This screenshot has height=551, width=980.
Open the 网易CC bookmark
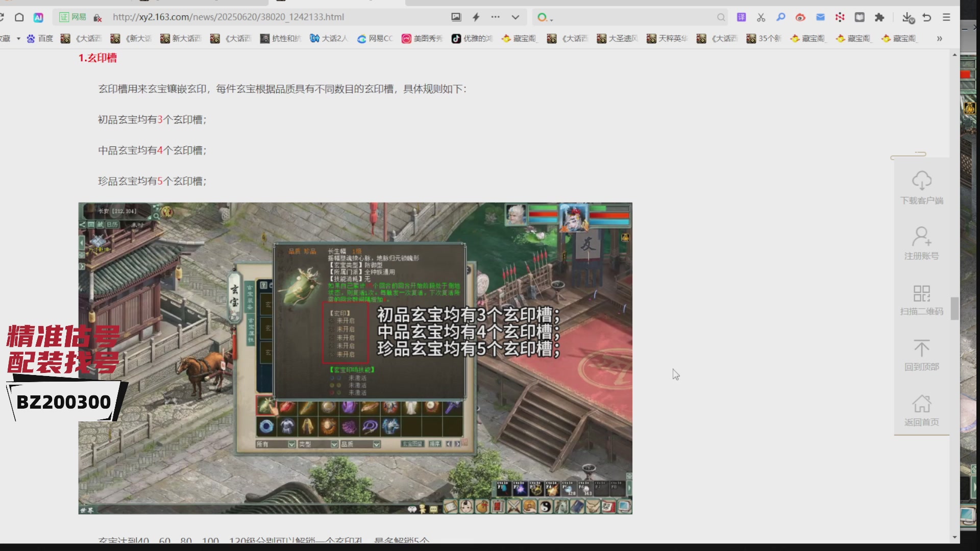(375, 38)
